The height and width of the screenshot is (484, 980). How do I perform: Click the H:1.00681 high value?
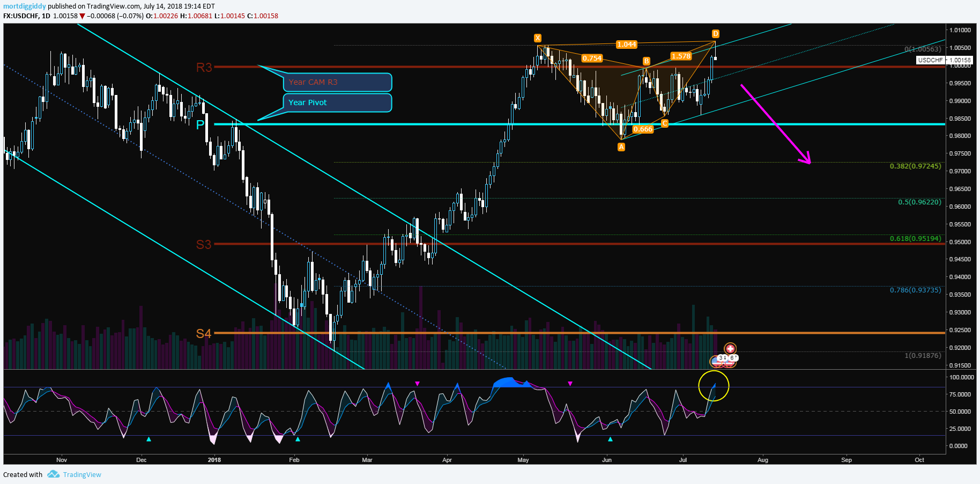(196, 16)
